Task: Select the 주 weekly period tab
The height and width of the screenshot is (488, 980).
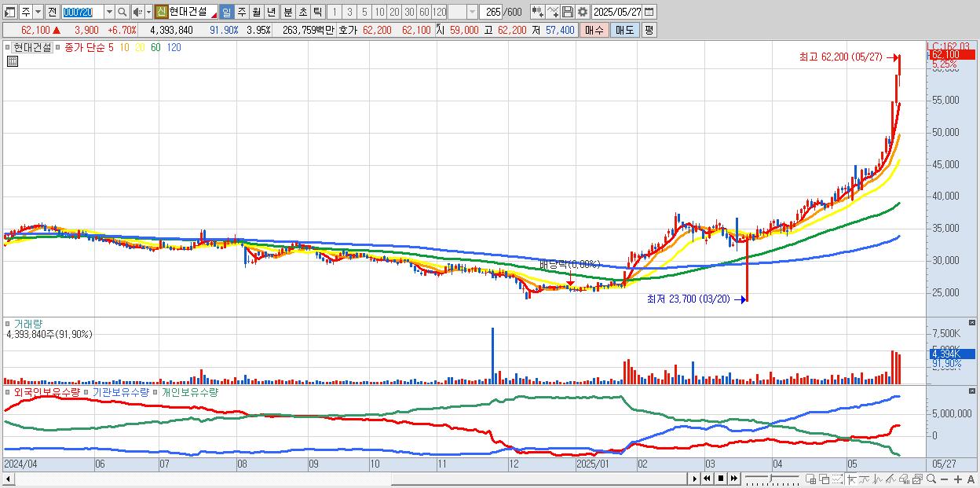Action: 241,12
